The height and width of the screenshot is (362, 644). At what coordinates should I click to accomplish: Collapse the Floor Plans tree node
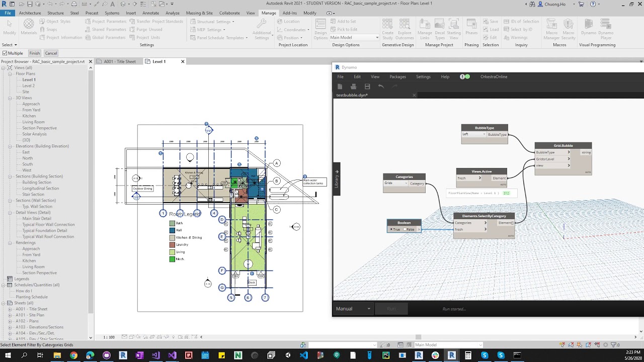(10, 74)
